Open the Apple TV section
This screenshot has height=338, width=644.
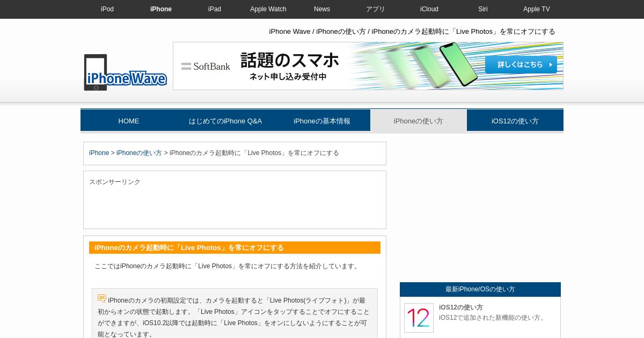coord(537,9)
